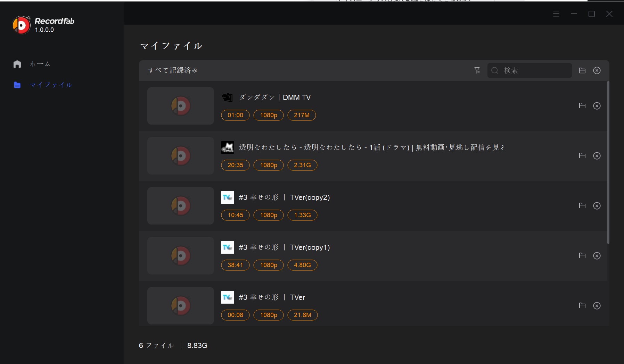The image size is (624, 364).
Task: Click the TVer icon beside TVer(copy1)
Action: [228, 247]
